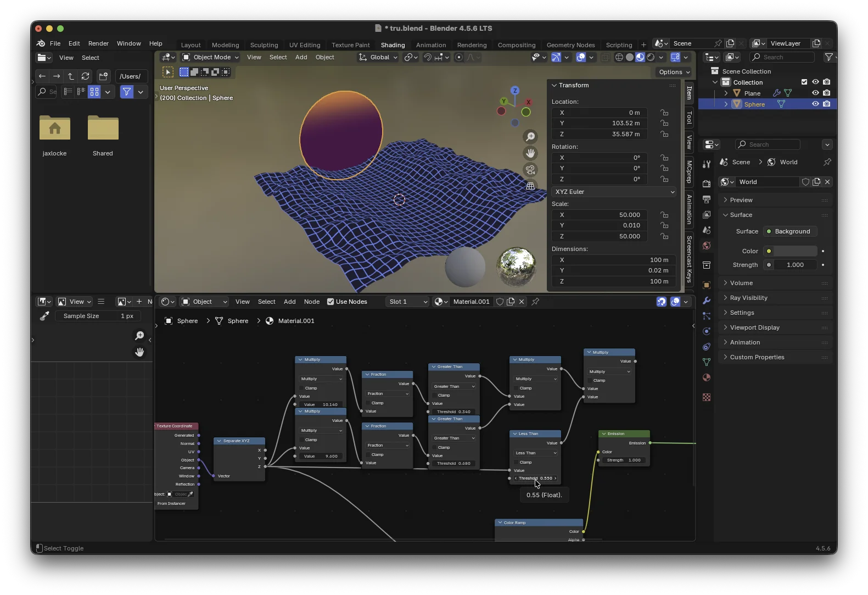Click the viewport zoom magnifier icon
The image size is (868, 595).
[x=530, y=137]
